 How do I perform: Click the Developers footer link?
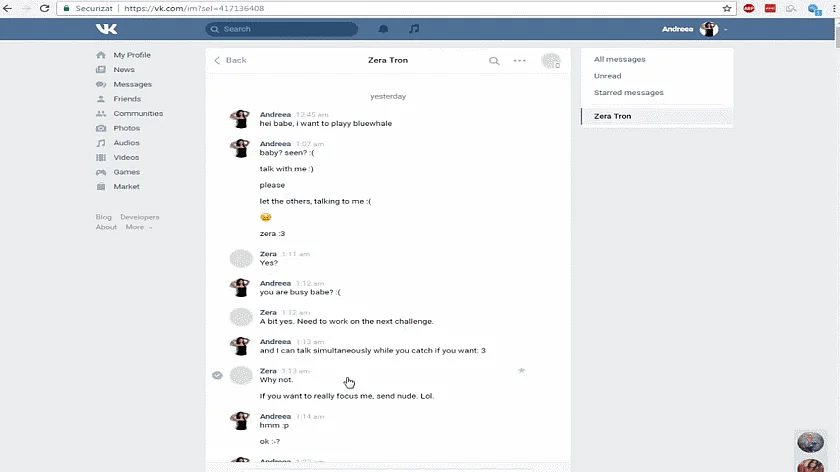pyautogui.click(x=139, y=217)
